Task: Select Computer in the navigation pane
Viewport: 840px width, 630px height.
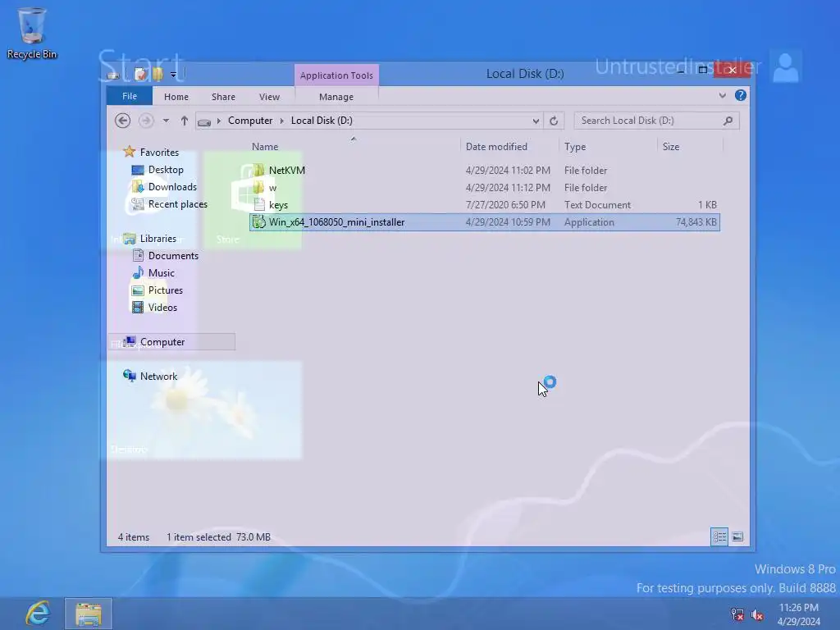Action: [x=171, y=342]
